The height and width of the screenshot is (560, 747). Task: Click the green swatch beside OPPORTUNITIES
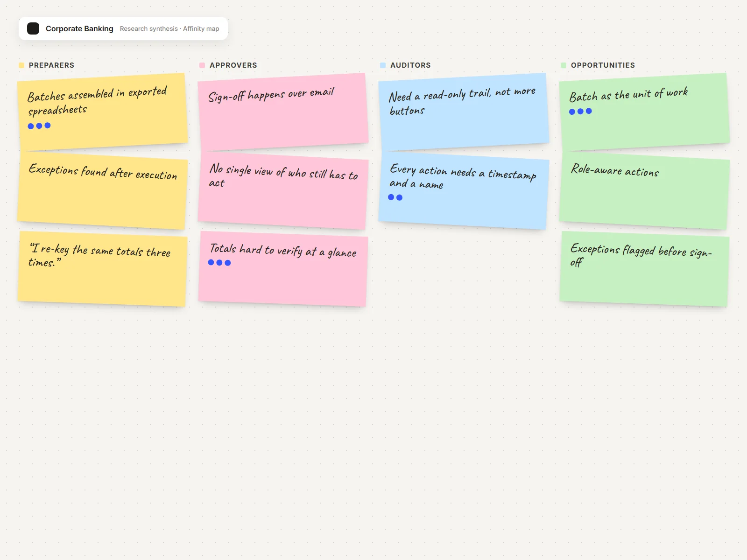click(564, 65)
